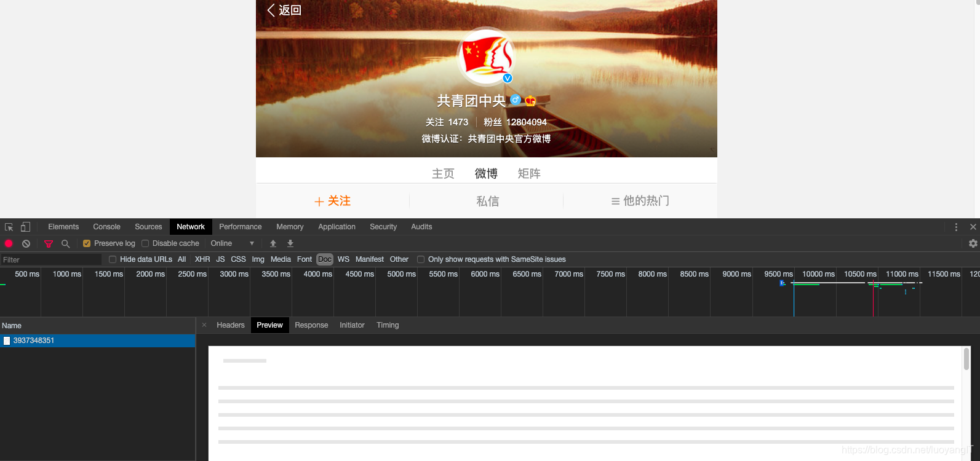Open 他的热门 menu

(x=640, y=201)
